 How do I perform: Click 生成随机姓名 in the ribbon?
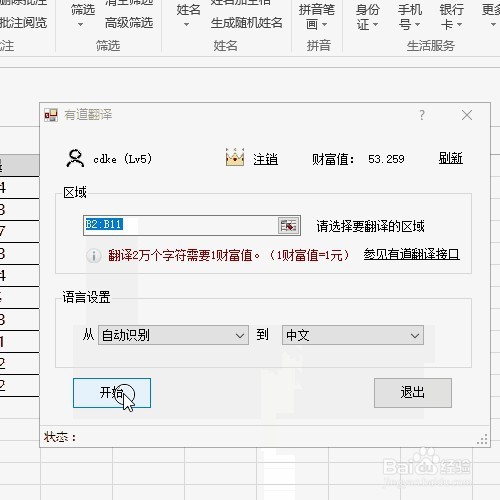(246, 23)
